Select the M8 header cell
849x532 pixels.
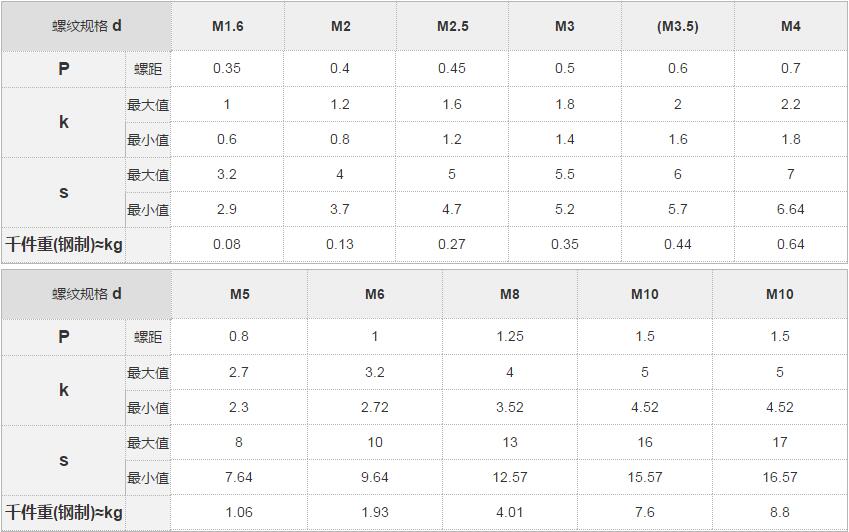[x=510, y=294]
